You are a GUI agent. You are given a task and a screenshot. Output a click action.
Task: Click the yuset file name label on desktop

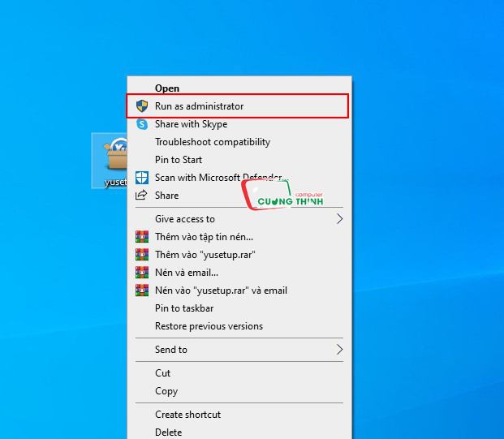[115, 182]
